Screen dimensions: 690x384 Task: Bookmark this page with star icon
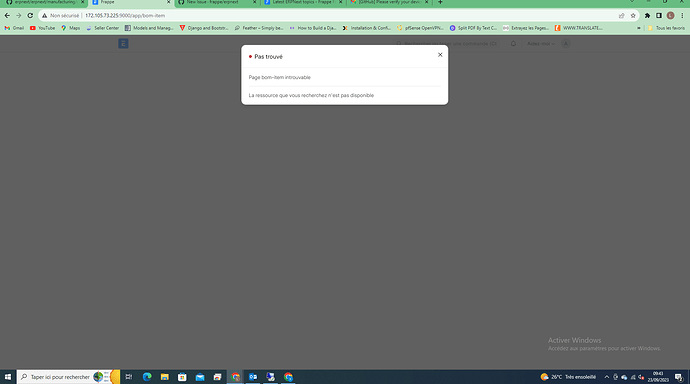click(x=633, y=15)
